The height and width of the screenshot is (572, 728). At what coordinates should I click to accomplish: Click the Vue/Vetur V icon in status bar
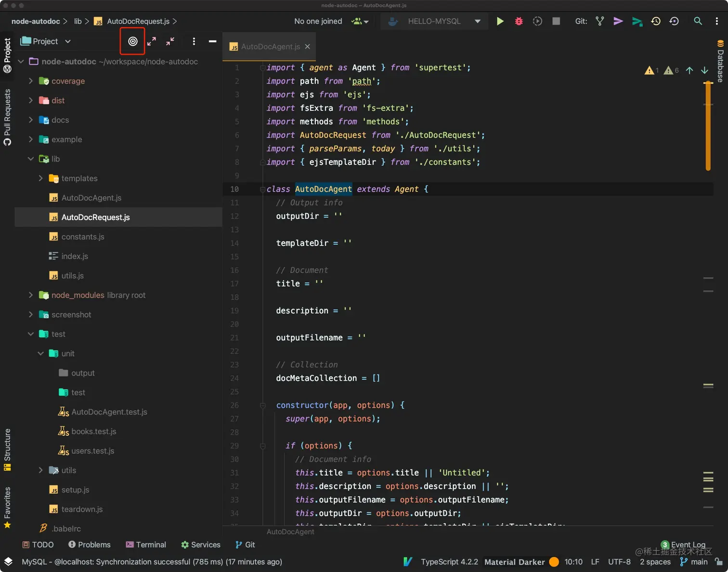click(x=408, y=561)
